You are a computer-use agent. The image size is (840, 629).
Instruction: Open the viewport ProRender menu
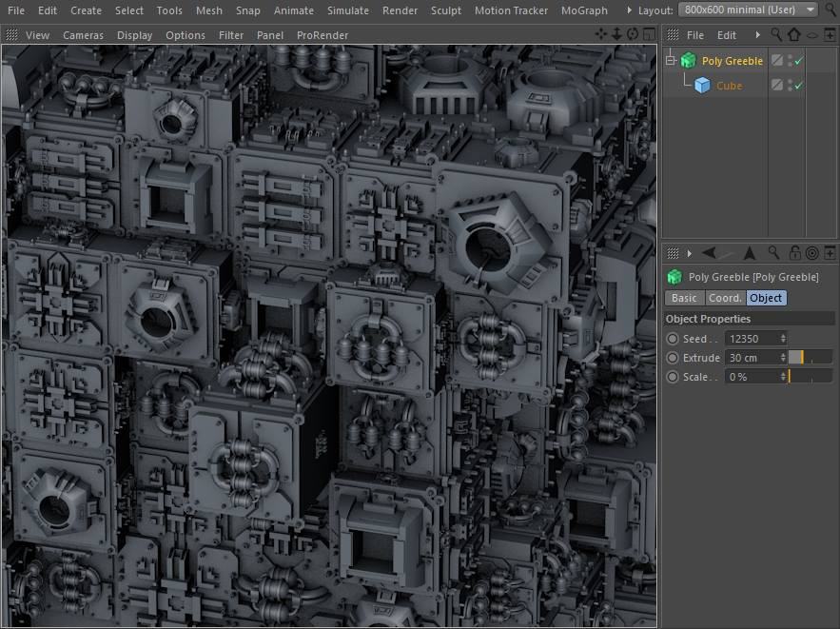click(322, 35)
